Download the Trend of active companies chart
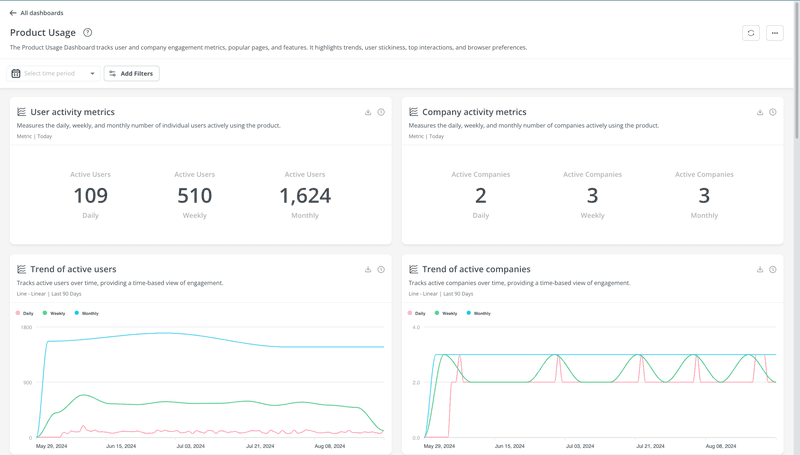This screenshot has height=455, width=800. (x=760, y=270)
